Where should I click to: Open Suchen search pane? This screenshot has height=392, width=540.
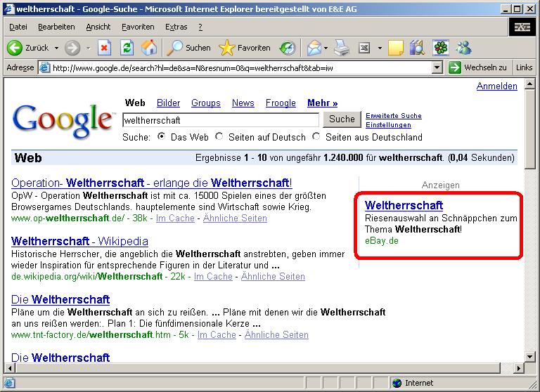(x=188, y=48)
